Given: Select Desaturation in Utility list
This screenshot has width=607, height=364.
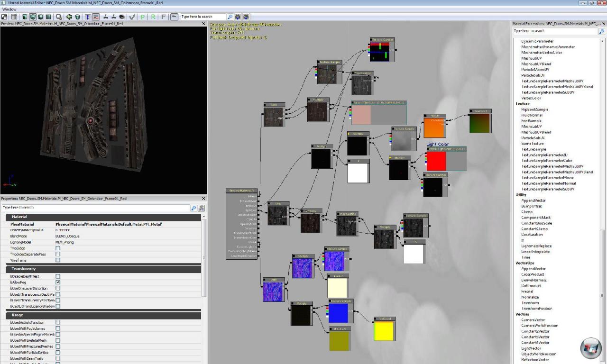Looking at the screenshot, I should (x=532, y=235).
